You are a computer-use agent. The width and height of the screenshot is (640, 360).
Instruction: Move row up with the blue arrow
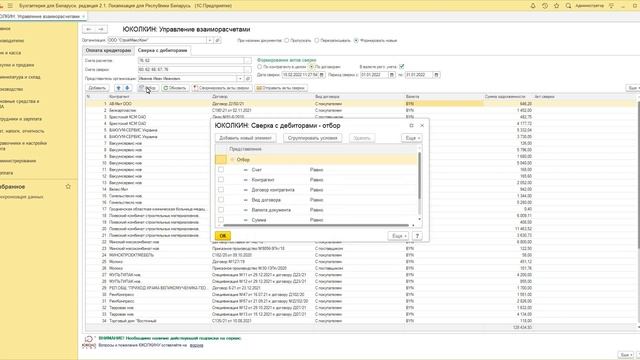pyautogui.click(x=118, y=88)
